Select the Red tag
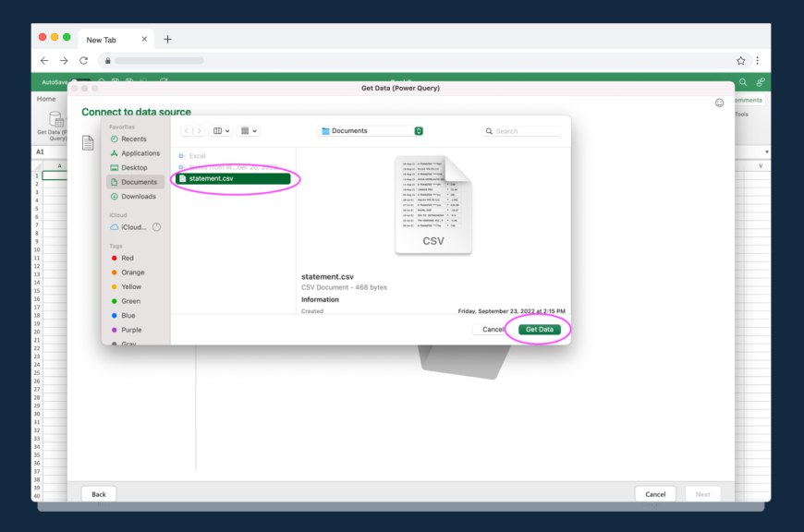This screenshot has width=804, height=532. click(127, 258)
